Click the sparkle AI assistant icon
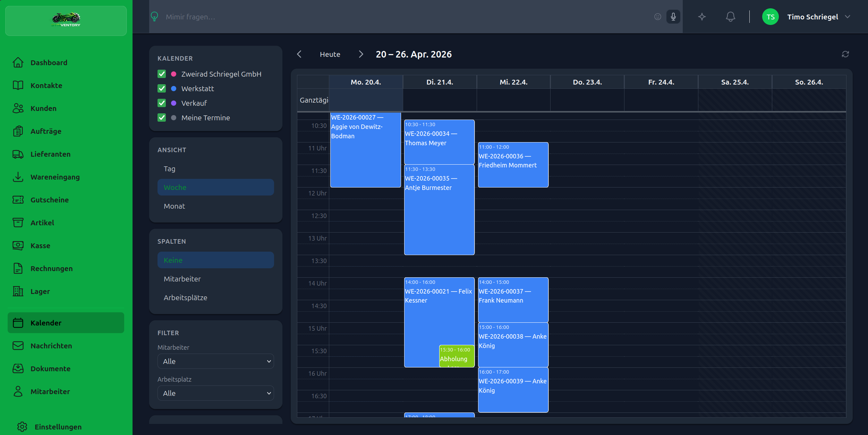868x435 pixels. click(702, 17)
